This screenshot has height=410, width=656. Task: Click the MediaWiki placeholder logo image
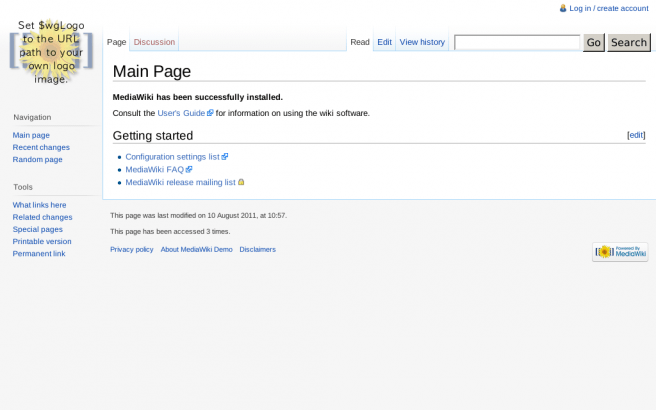[x=51, y=52]
